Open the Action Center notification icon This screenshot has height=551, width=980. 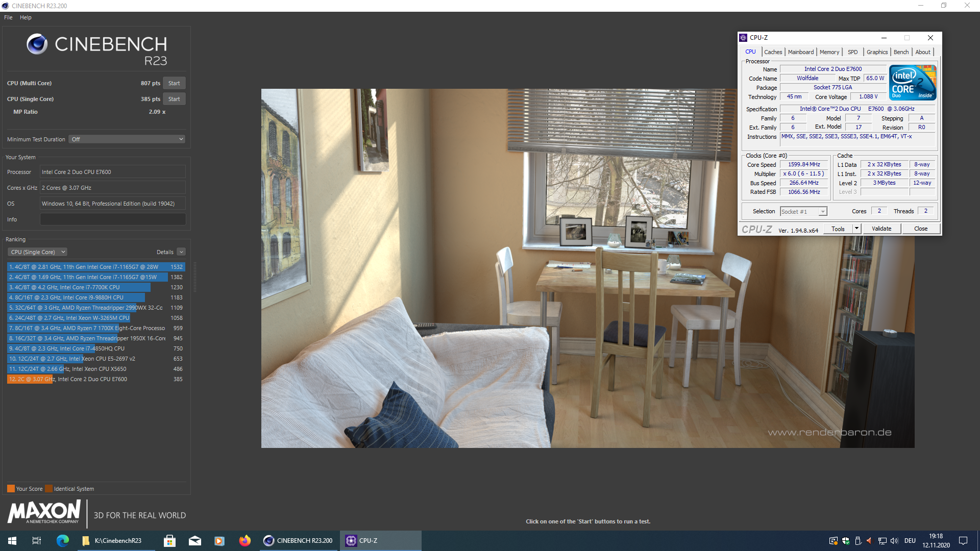coord(963,540)
